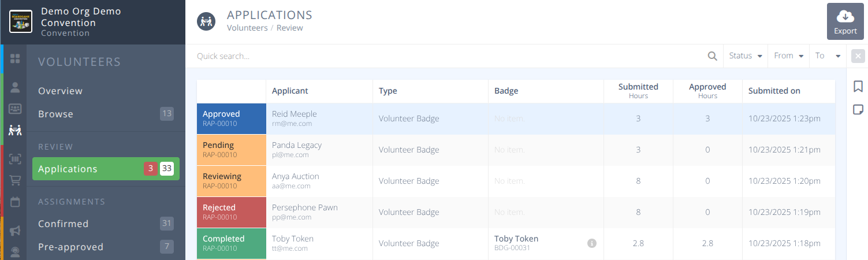Click the Reviewing status cell
868x260 pixels.
pyautogui.click(x=232, y=181)
